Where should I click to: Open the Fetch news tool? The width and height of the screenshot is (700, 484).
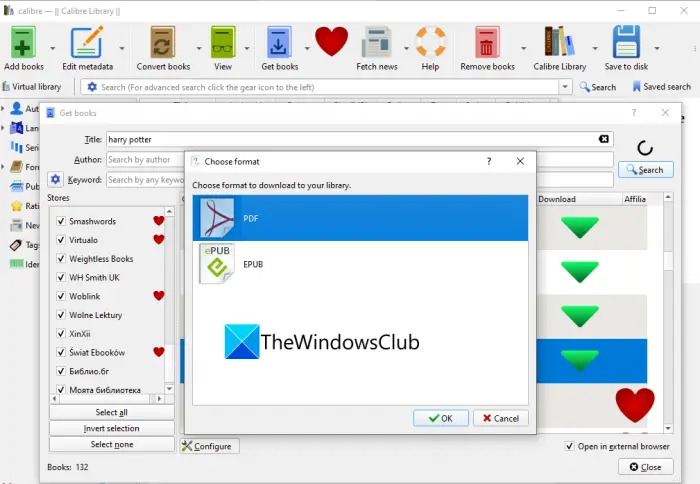point(376,42)
